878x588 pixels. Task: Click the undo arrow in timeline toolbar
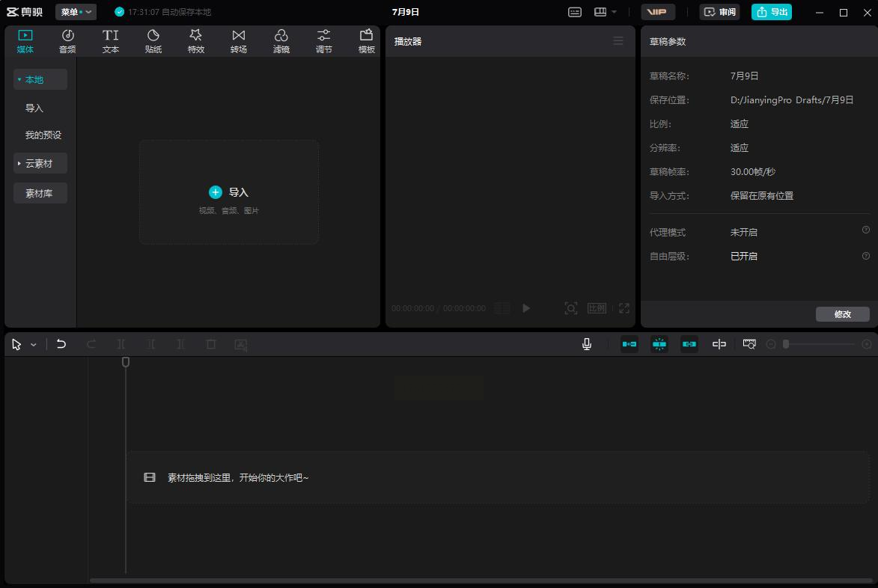61,344
